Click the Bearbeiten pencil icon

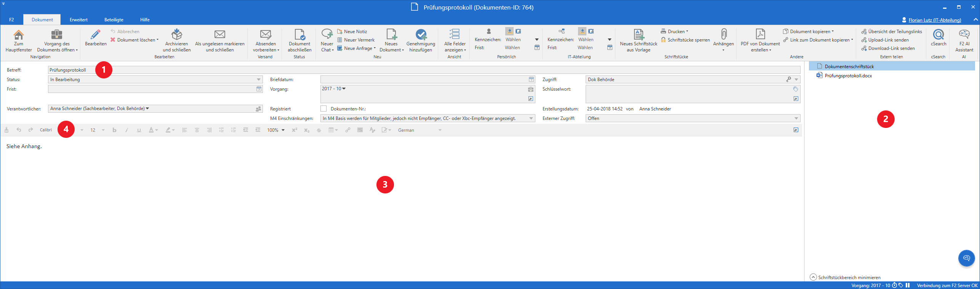[96, 35]
